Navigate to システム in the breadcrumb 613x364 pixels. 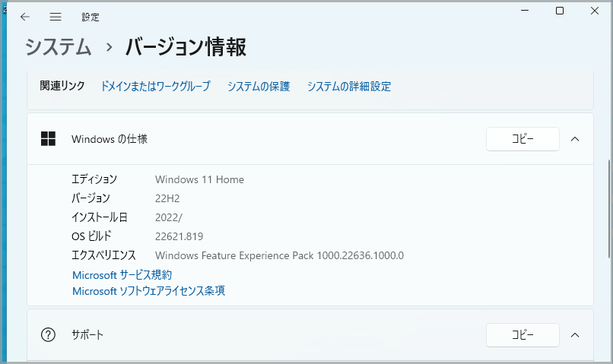(x=59, y=47)
